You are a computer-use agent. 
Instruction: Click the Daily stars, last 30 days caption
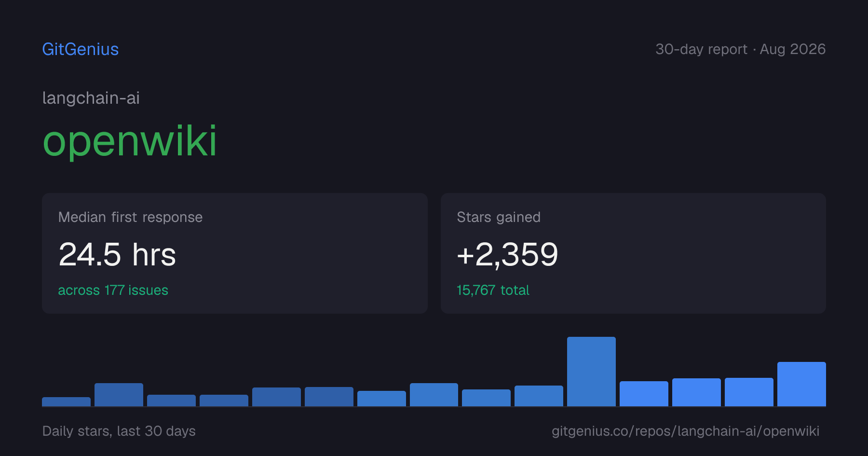(x=119, y=431)
